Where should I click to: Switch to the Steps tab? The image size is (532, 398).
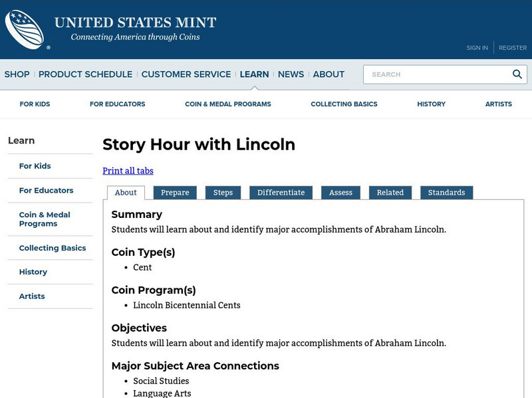[223, 192]
